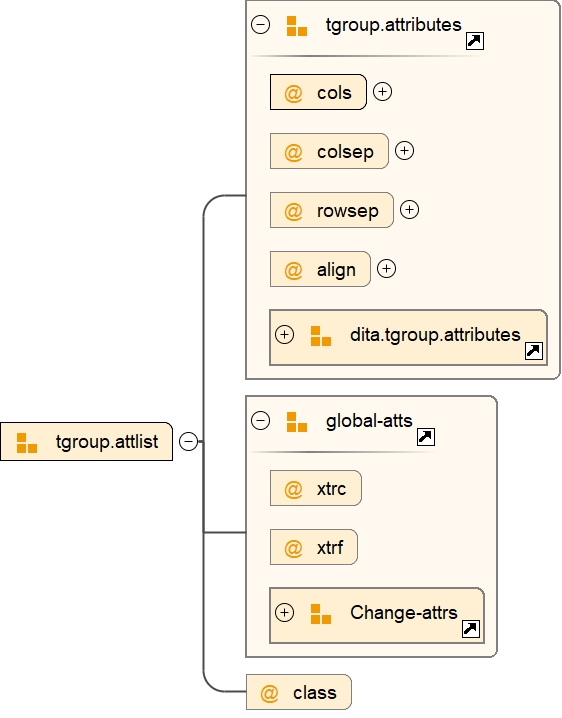
Task: Click the @ icon of cols
Action: [x=293, y=93]
